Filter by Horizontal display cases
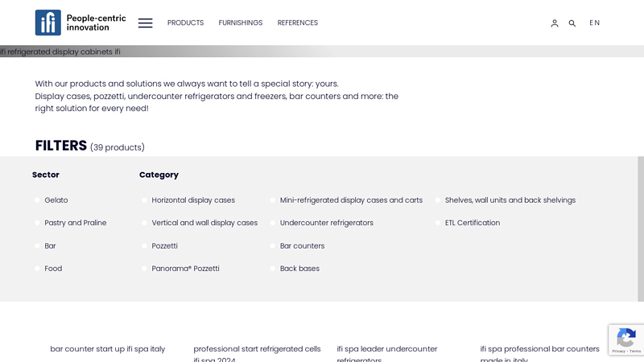 [x=188, y=200]
